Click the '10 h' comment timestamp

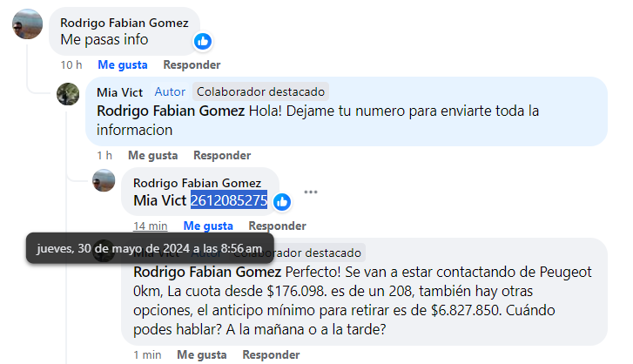[x=71, y=64]
